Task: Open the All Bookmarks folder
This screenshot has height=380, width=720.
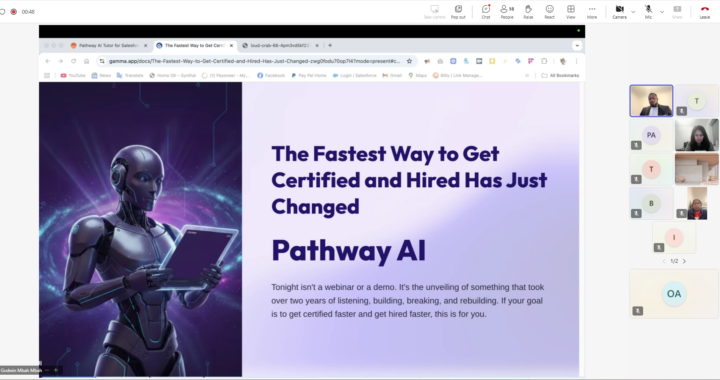Action: [x=560, y=75]
